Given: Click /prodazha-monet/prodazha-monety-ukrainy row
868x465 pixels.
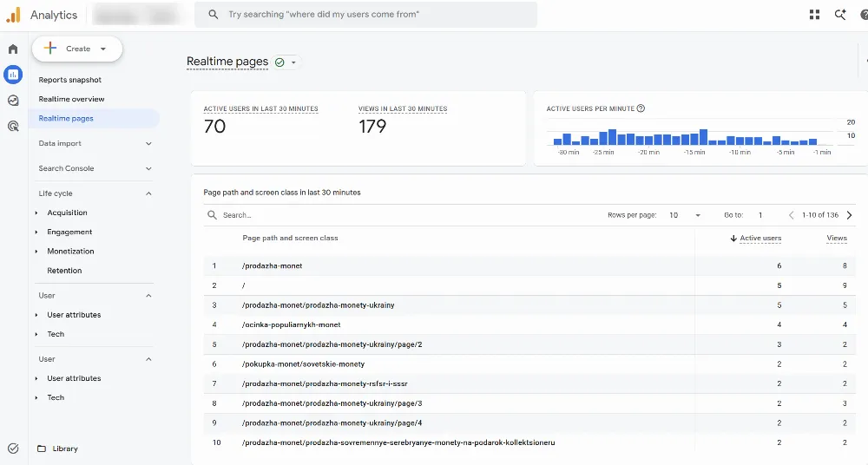Looking at the screenshot, I should [x=529, y=305].
